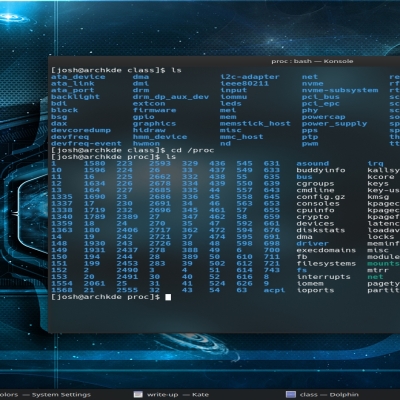This screenshot has height=400, width=400.
Task: Click the firmware directory name
Action: tap(154, 110)
